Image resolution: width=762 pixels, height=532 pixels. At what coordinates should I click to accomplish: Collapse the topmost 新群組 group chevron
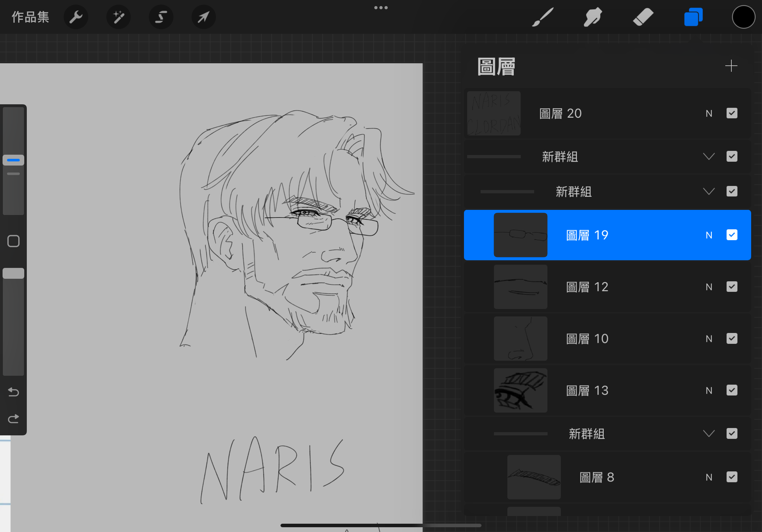tap(709, 157)
